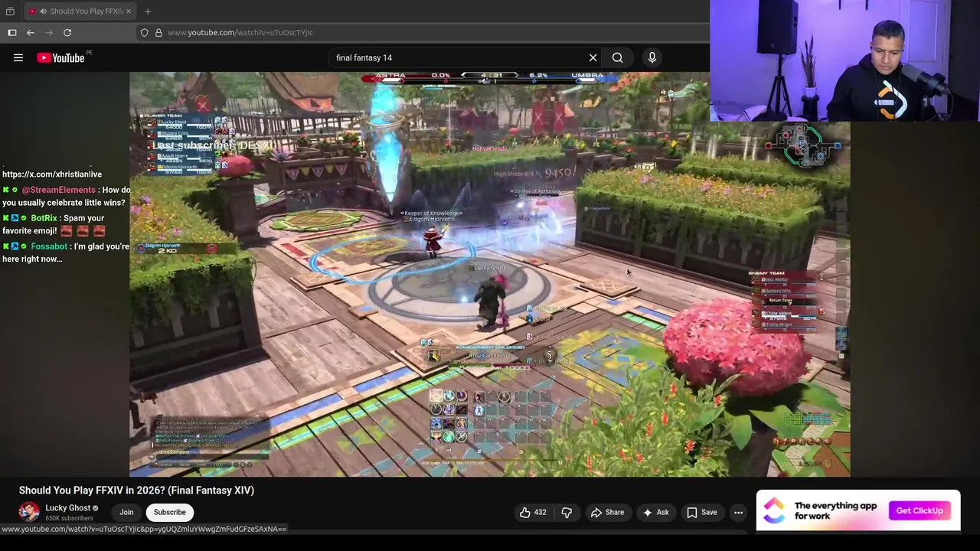Image resolution: width=980 pixels, height=551 pixels.
Task: Click the Fossabot chat username
Action: 50,246
